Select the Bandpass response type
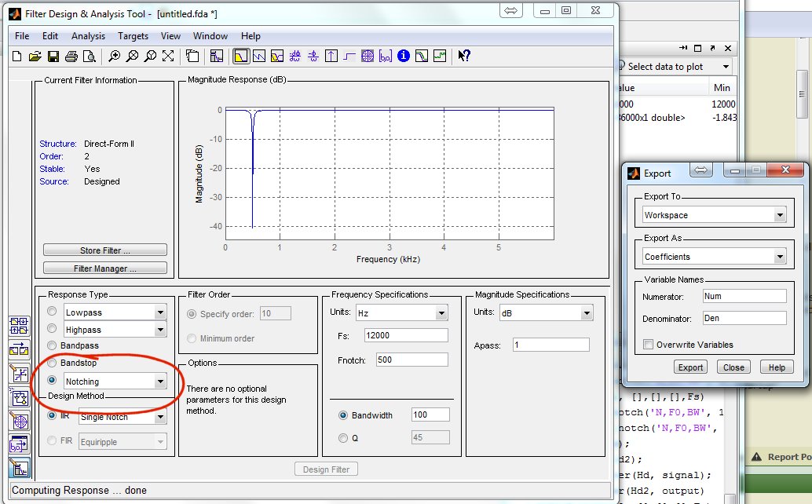 tap(53, 345)
